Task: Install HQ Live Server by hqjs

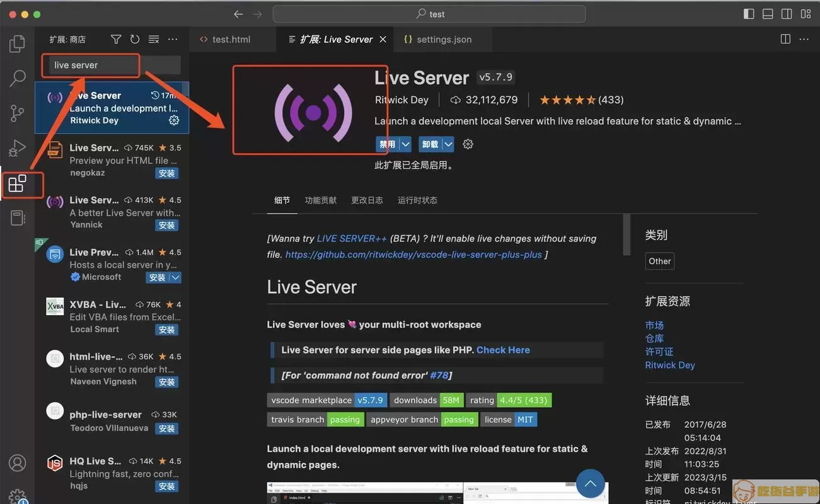Action: pos(167,486)
